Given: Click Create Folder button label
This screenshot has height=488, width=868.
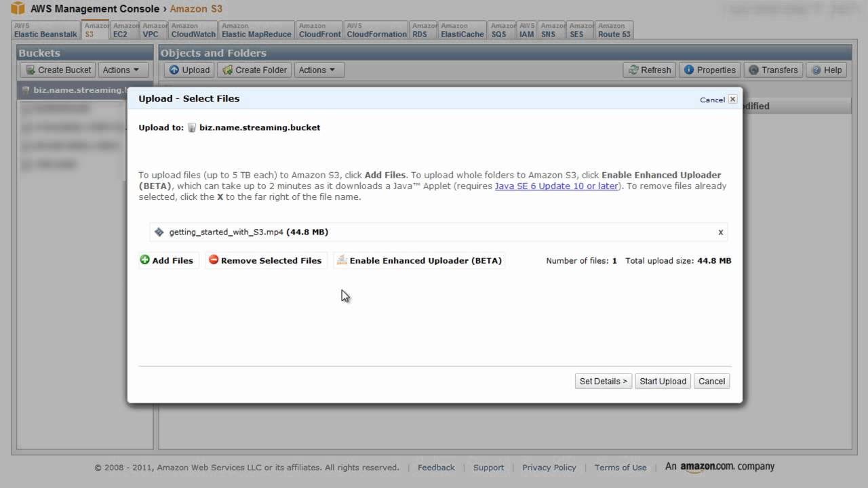Looking at the screenshot, I should tap(261, 70).
